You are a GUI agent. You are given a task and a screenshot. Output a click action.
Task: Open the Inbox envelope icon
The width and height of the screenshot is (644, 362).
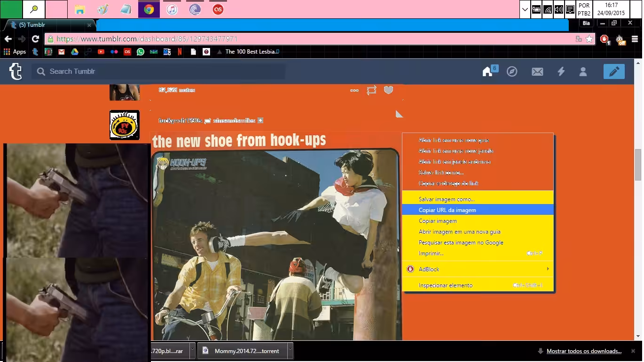point(537,71)
